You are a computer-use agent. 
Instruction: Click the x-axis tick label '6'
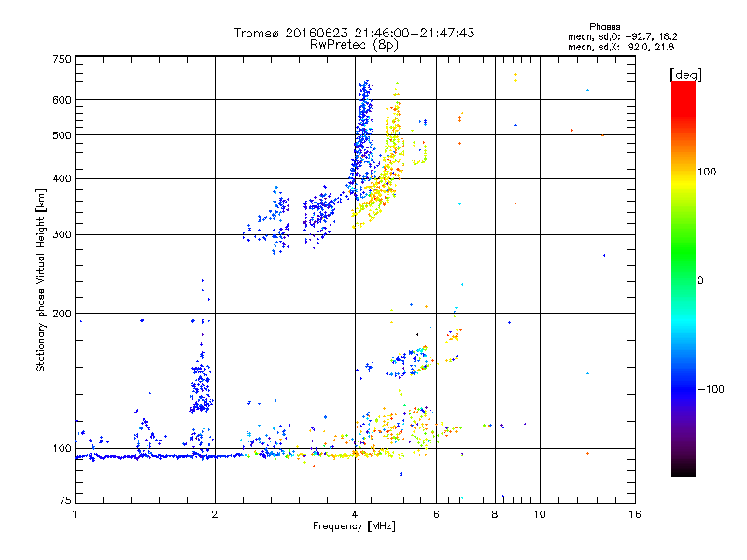(436, 514)
